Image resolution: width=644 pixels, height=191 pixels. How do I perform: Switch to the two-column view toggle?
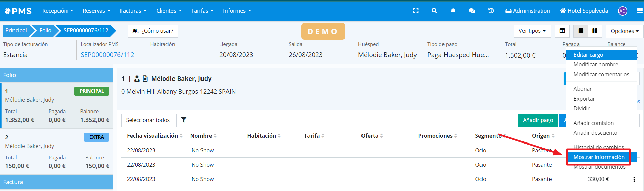(595, 31)
